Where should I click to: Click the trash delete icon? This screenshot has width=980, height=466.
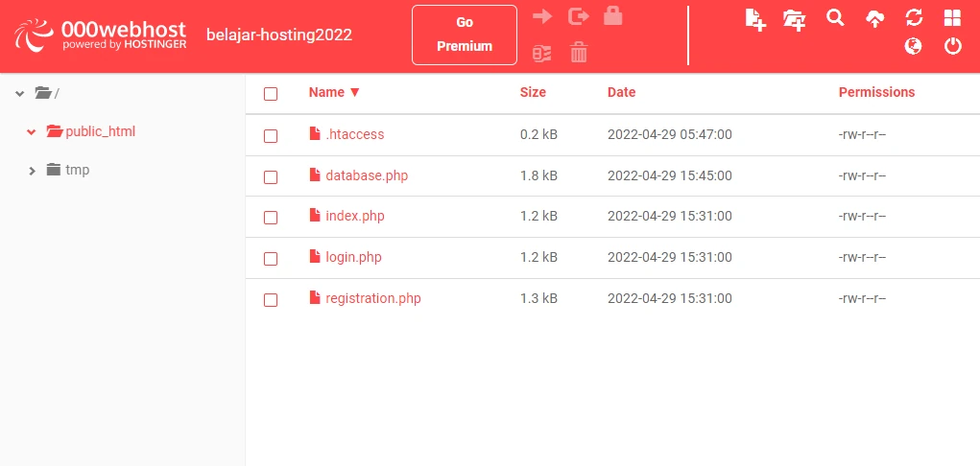(580, 53)
